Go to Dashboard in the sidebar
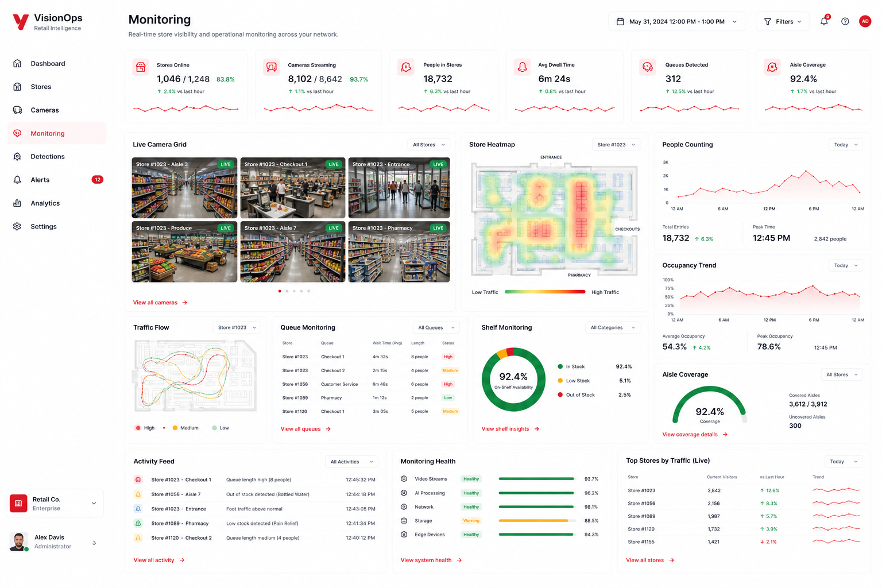 (x=56, y=64)
